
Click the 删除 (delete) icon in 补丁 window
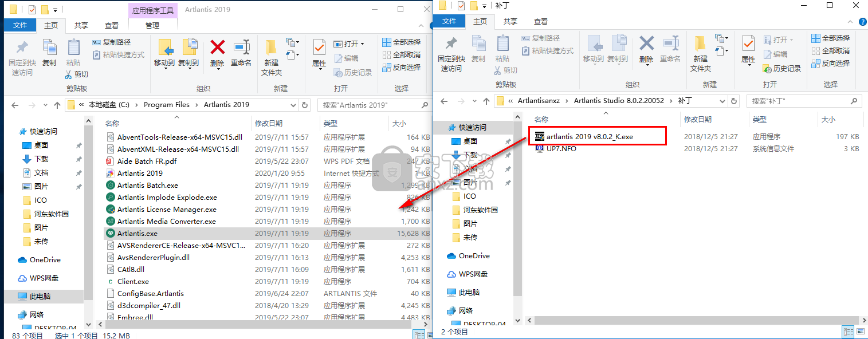click(x=647, y=44)
